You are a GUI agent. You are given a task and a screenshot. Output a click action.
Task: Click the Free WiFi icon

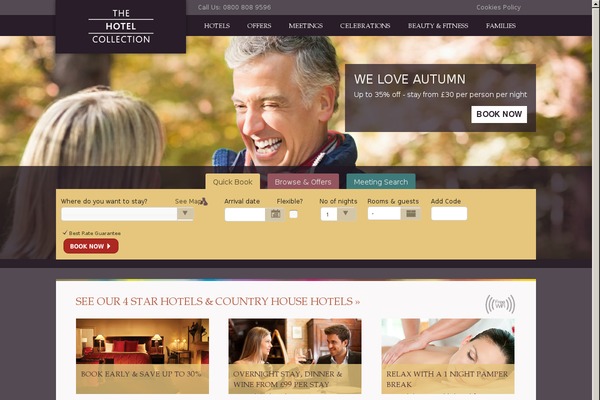(500, 304)
